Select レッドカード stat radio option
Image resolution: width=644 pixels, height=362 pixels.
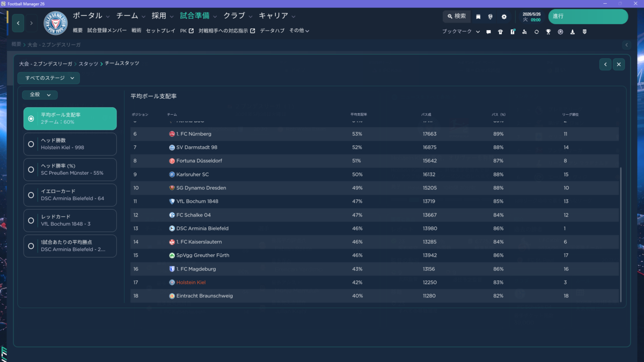coord(70,220)
